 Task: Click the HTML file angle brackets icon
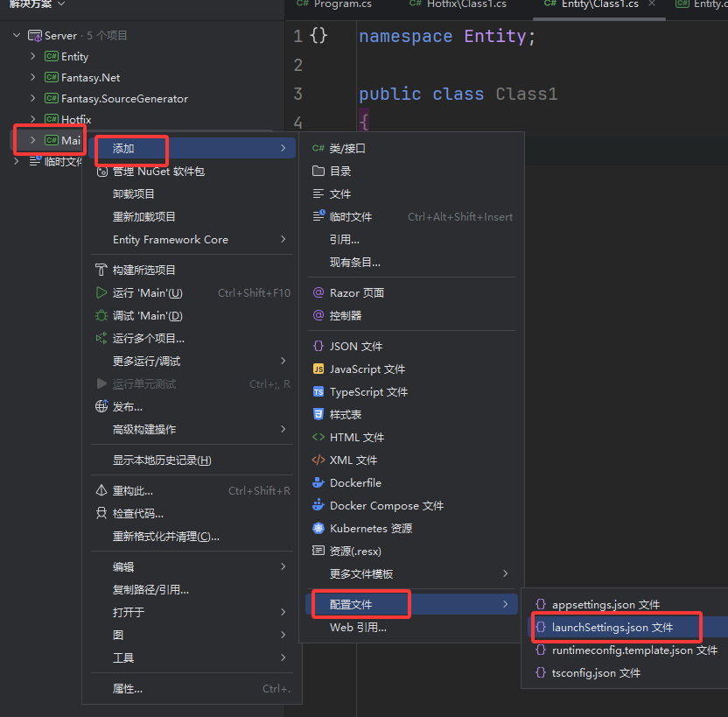click(318, 437)
